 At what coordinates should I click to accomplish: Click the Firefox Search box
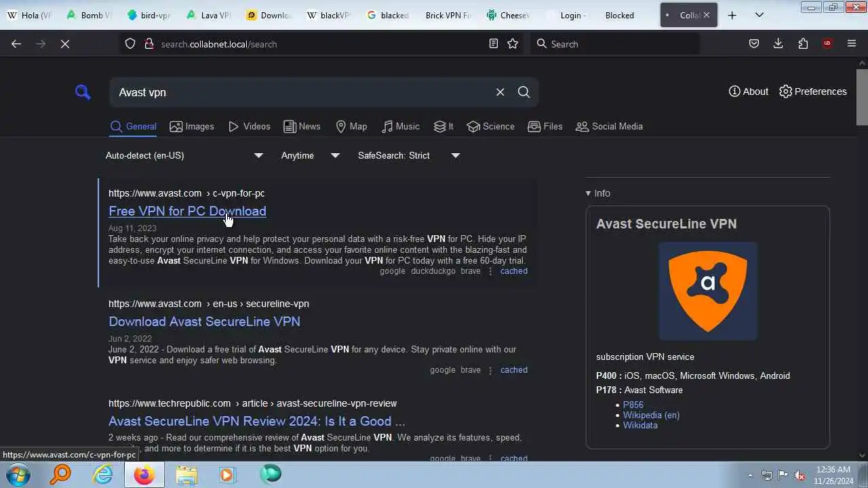point(615,43)
